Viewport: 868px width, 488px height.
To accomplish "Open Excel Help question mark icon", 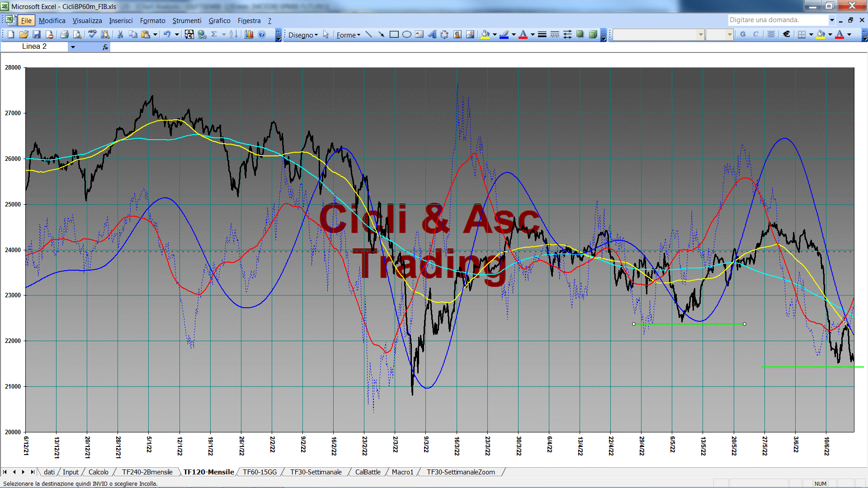I will coord(262,34).
